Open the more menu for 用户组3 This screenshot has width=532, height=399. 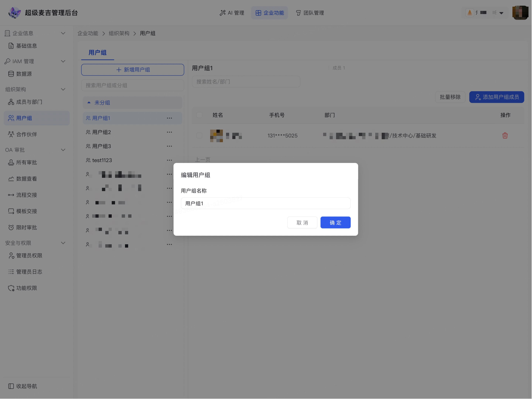pos(169,146)
